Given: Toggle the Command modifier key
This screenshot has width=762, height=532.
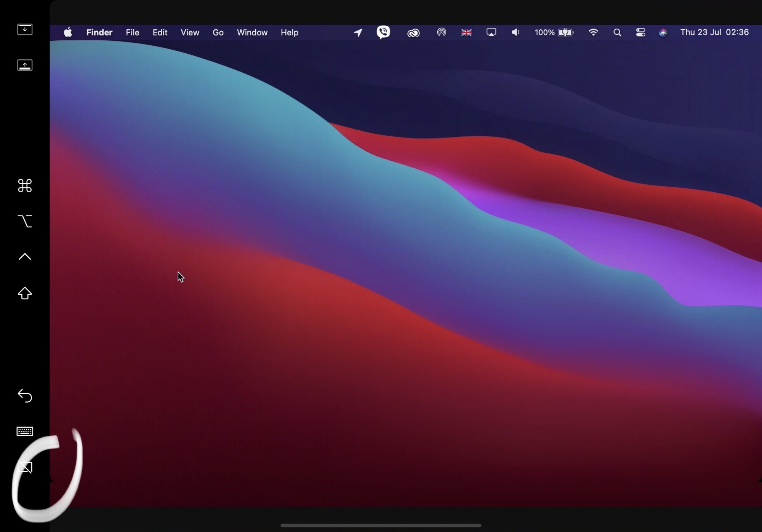Looking at the screenshot, I should tap(25, 186).
